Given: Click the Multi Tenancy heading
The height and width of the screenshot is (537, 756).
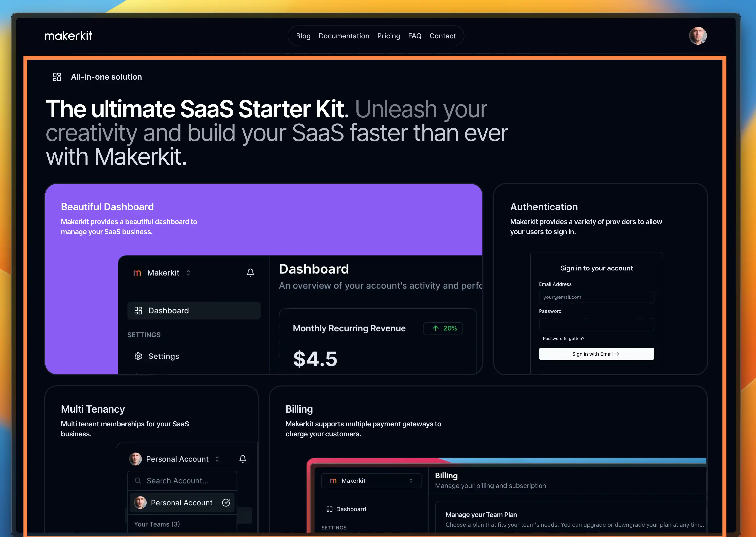Looking at the screenshot, I should tap(93, 409).
